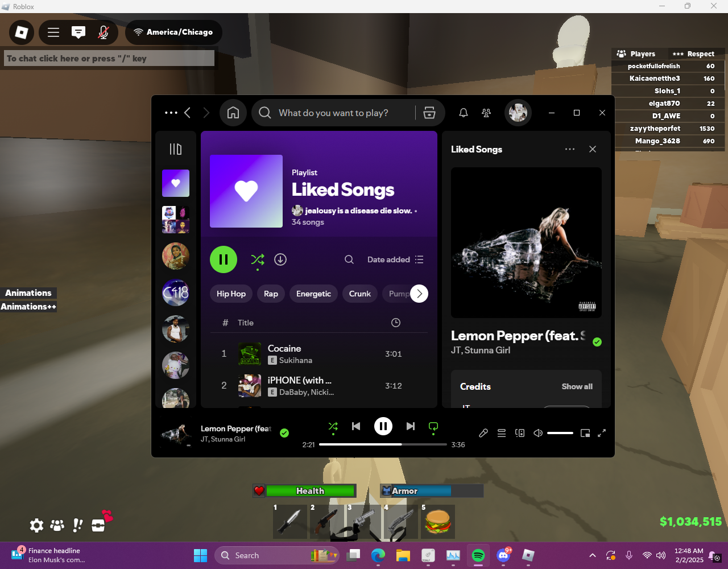The width and height of the screenshot is (728, 569).
Task: Open the C418 artist in sidebar
Action: pos(176,293)
